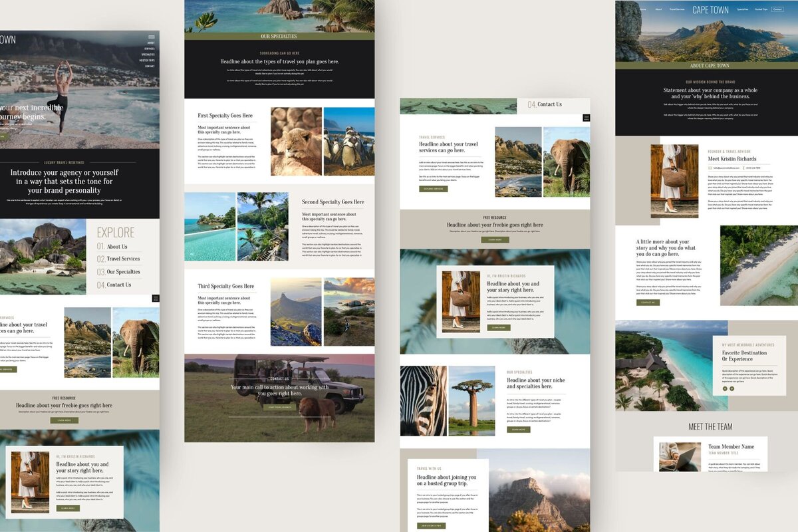This screenshot has height=532, width=798.
Task: Click the zebra photo thumbnail
Action: 423,401
